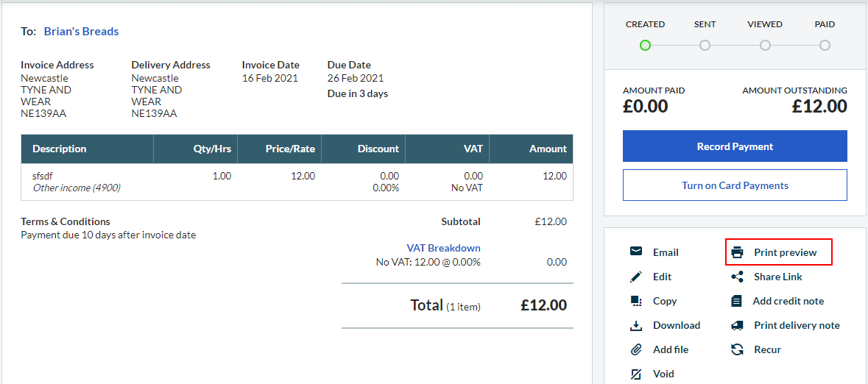868x384 pixels.
Task: Click the Email envelope icon
Action: click(x=636, y=252)
